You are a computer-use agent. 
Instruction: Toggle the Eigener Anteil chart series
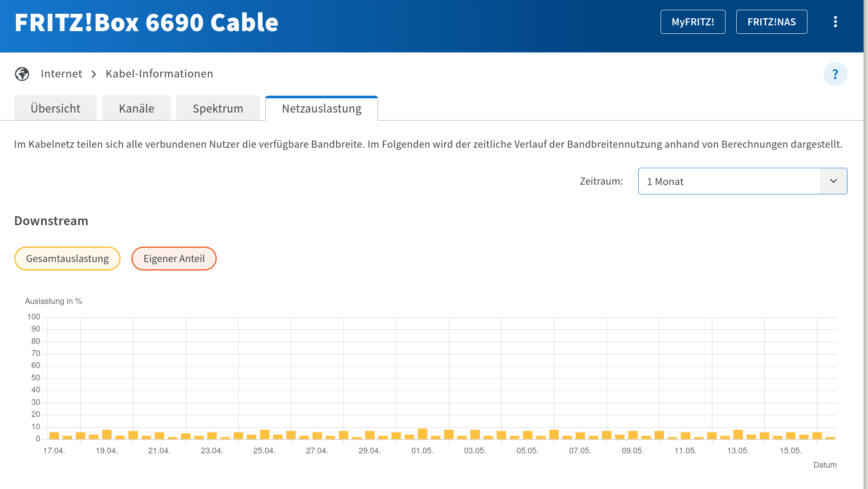174,259
